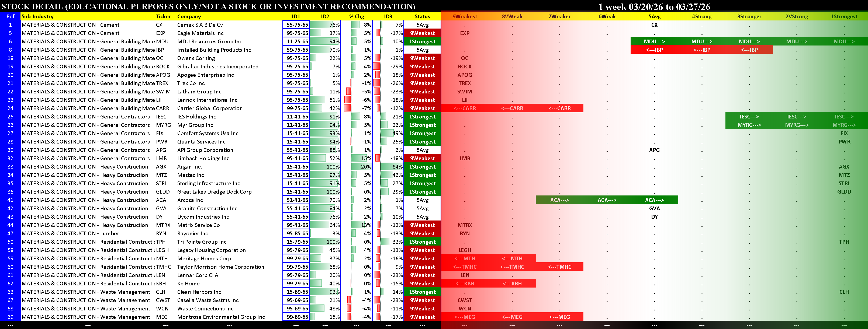Select the 5Avg column heading

(x=654, y=16)
